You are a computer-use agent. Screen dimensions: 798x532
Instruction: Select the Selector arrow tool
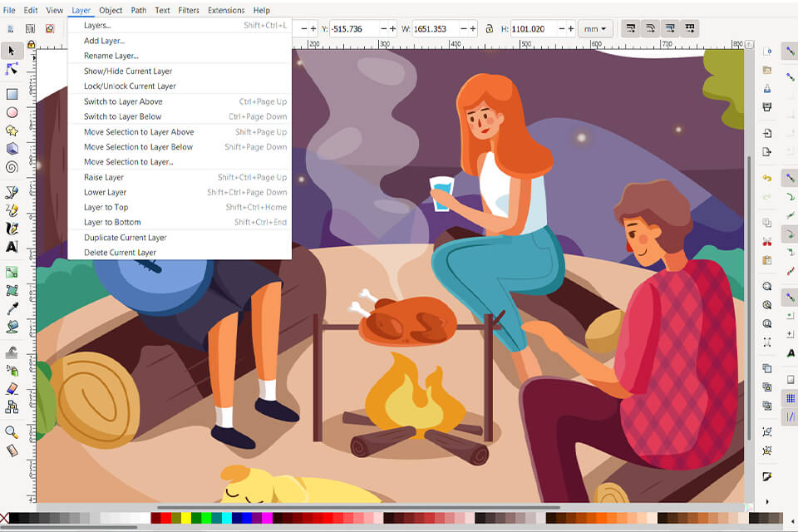tap(12, 51)
